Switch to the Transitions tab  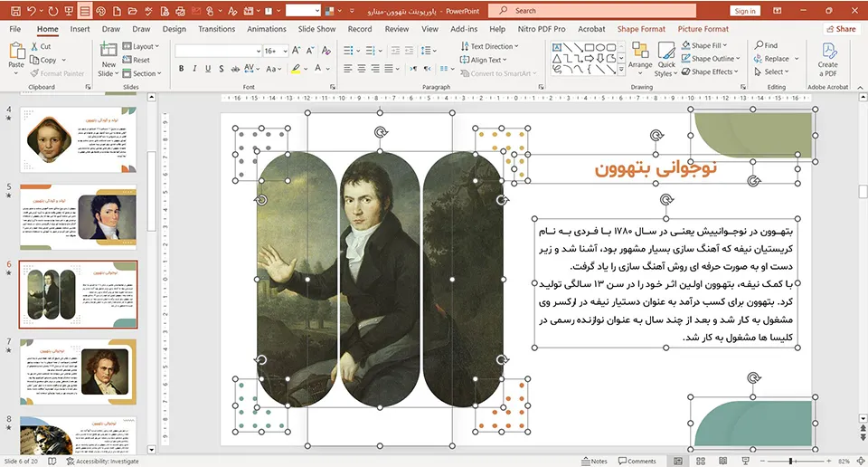[216, 29]
